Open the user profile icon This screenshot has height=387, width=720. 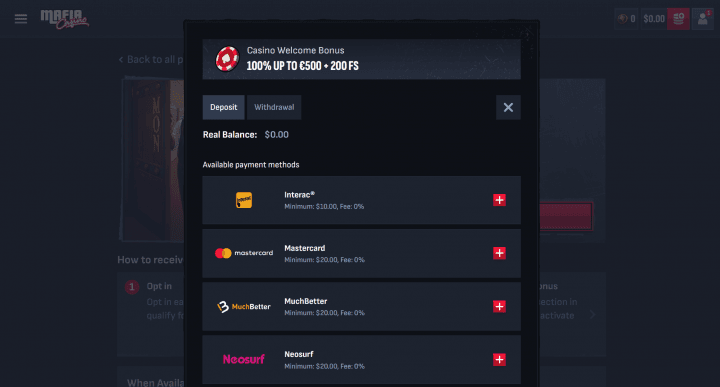coord(703,19)
